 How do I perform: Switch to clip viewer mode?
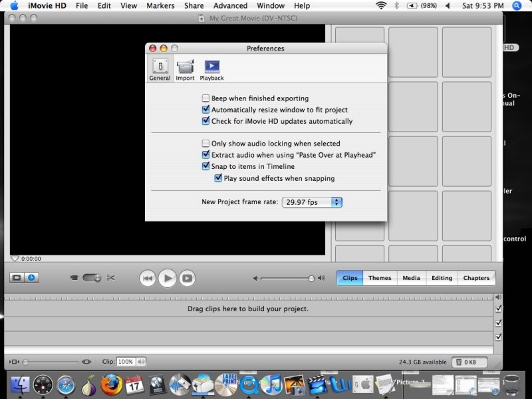(x=17, y=278)
